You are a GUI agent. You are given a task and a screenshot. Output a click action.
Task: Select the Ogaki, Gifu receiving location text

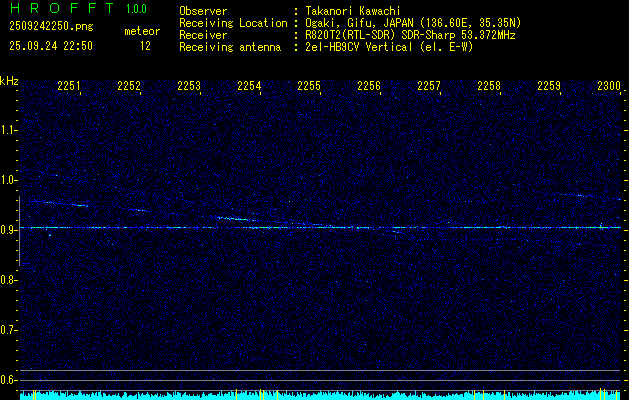413,22
